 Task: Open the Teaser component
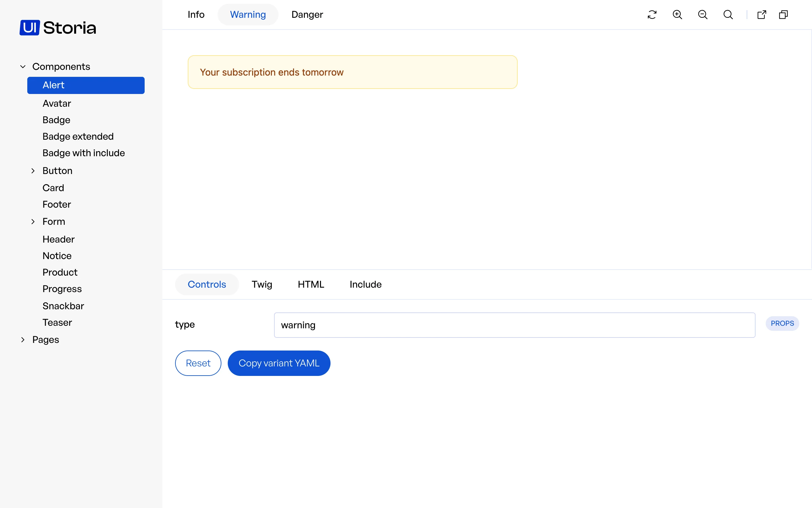tap(57, 323)
